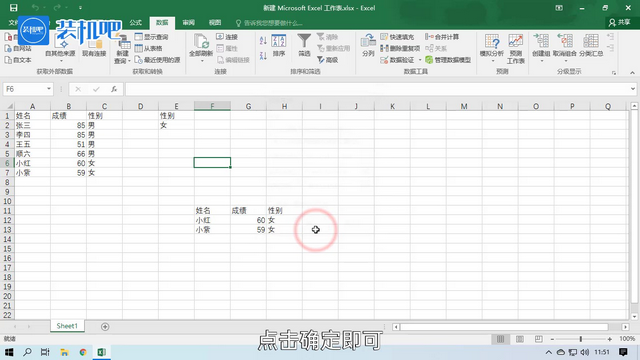
Task: Open the 数据验证 dropdown arrow
Action: tap(420, 60)
